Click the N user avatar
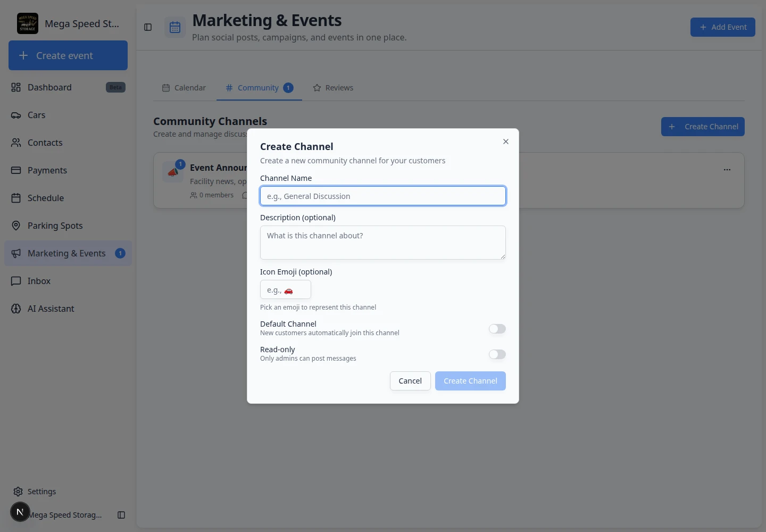The width and height of the screenshot is (766, 532). pos(20,512)
